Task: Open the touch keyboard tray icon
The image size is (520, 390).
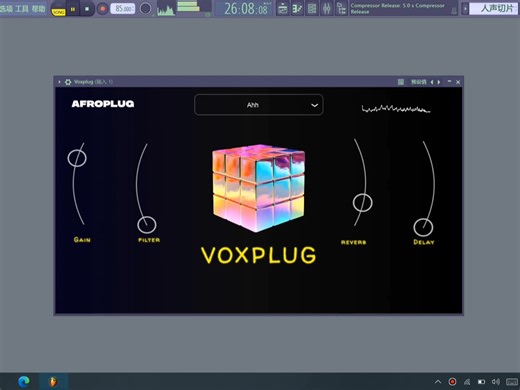Action: click(512, 382)
